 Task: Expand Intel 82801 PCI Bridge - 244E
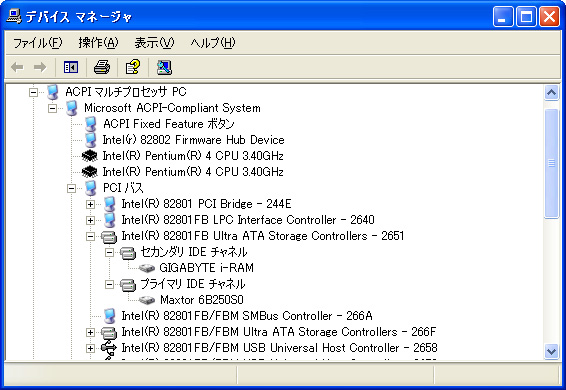point(91,204)
